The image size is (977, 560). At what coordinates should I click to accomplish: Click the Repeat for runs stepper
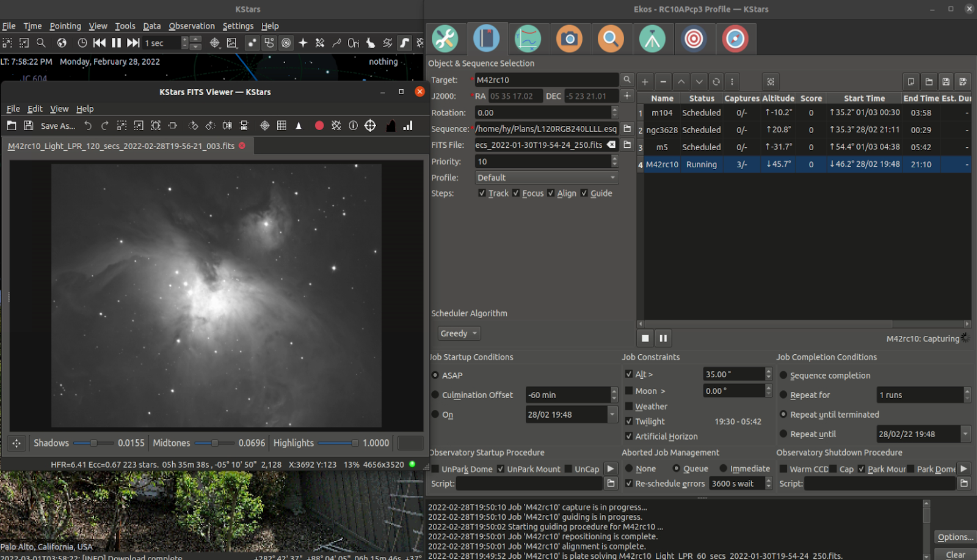(x=967, y=395)
